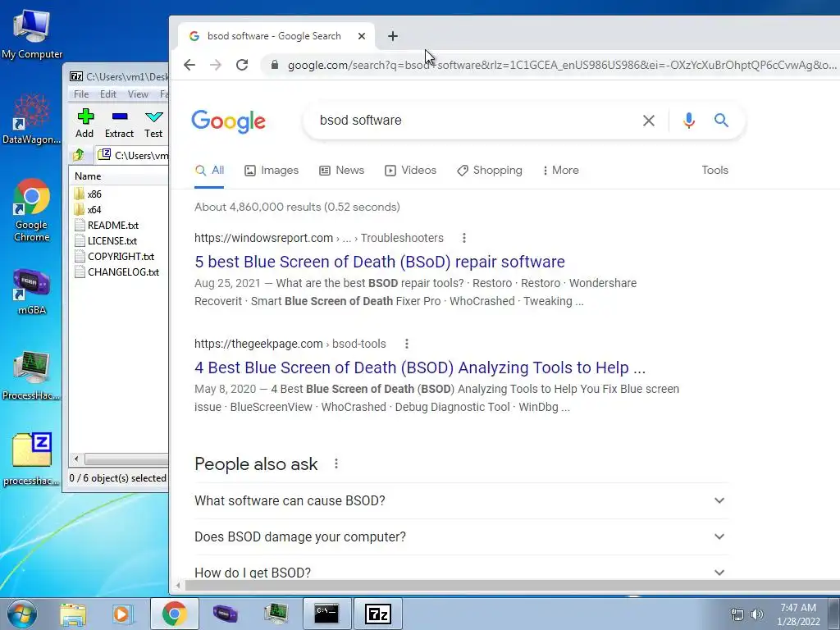Open Windows Media Player taskbar icon
840x630 pixels.
pos(121,614)
